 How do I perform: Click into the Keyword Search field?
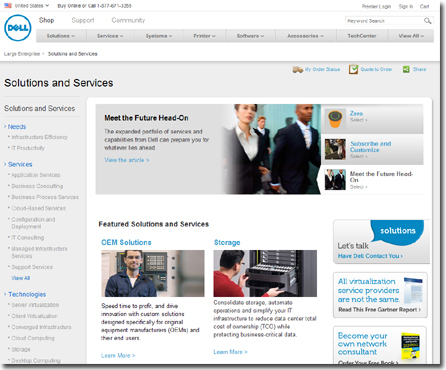click(x=384, y=21)
